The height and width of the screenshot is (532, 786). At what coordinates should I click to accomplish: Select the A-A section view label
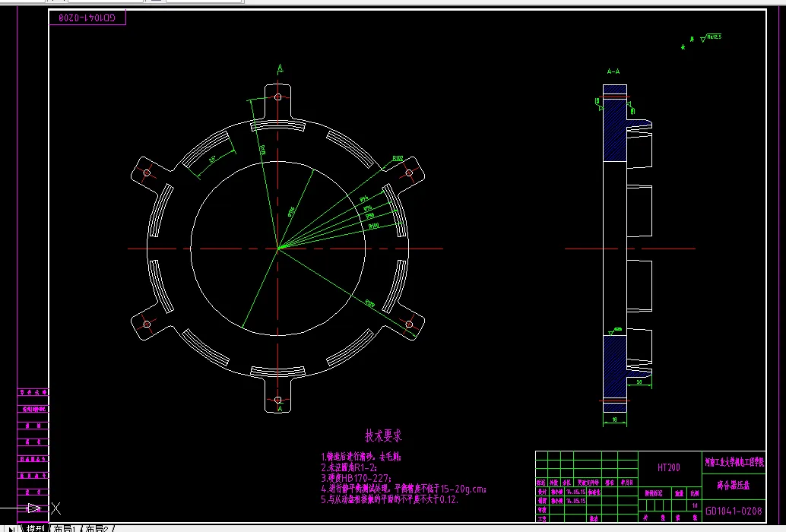click(613, 71)
